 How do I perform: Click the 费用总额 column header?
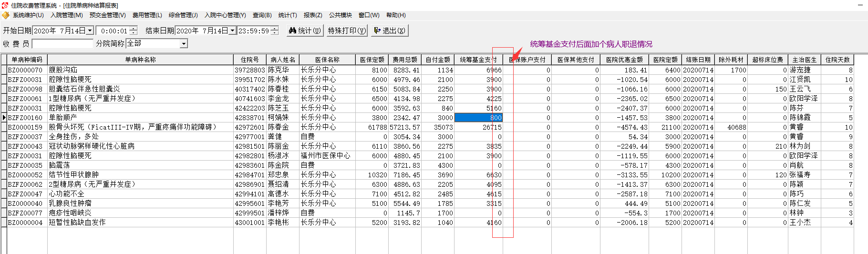coord(405,60)
